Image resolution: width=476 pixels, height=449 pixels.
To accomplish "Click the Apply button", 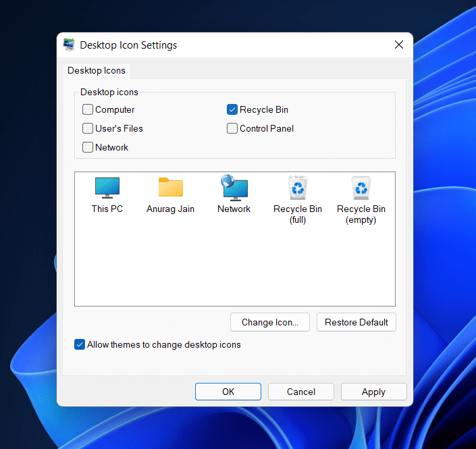I will [373, 392].
